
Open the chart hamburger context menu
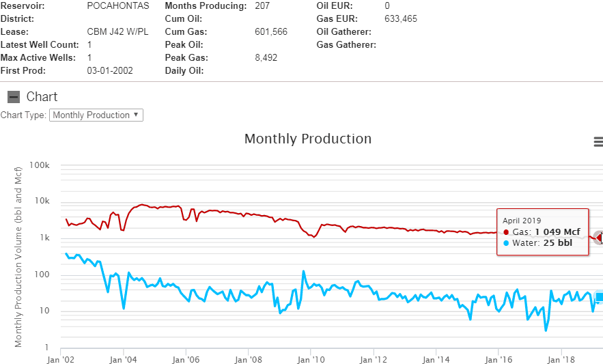pos(598,142)
